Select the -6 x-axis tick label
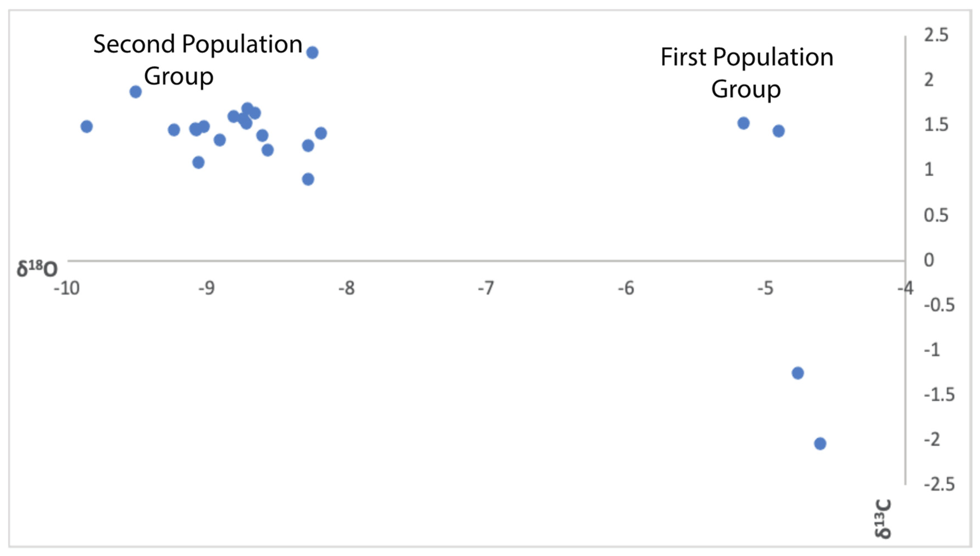The image size is (980, 556). click(x=626, y=288)
